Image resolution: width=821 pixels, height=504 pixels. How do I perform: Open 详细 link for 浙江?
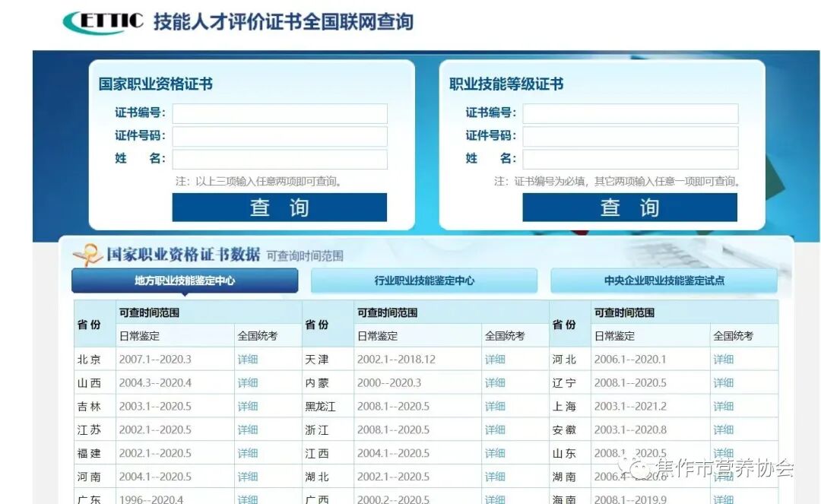(495, 430)
